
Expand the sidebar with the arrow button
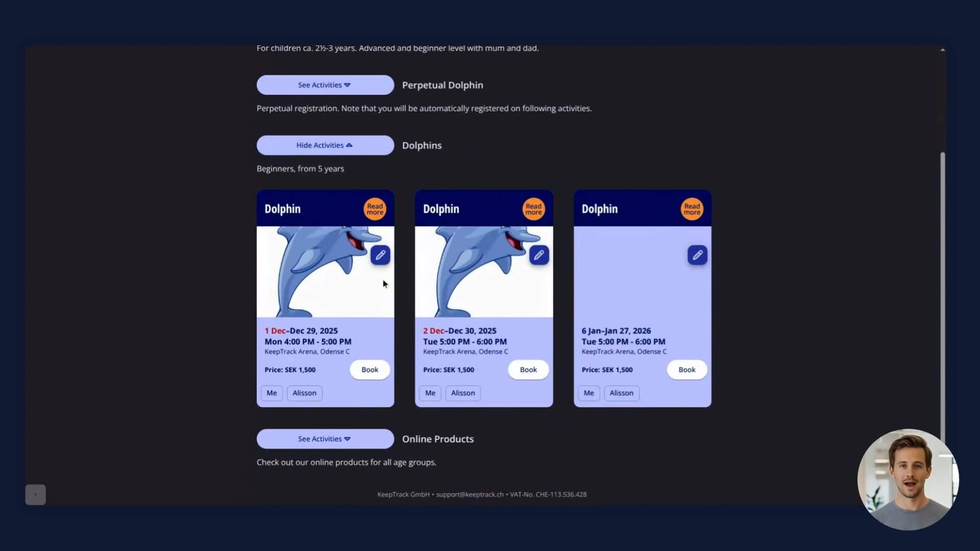35,494
